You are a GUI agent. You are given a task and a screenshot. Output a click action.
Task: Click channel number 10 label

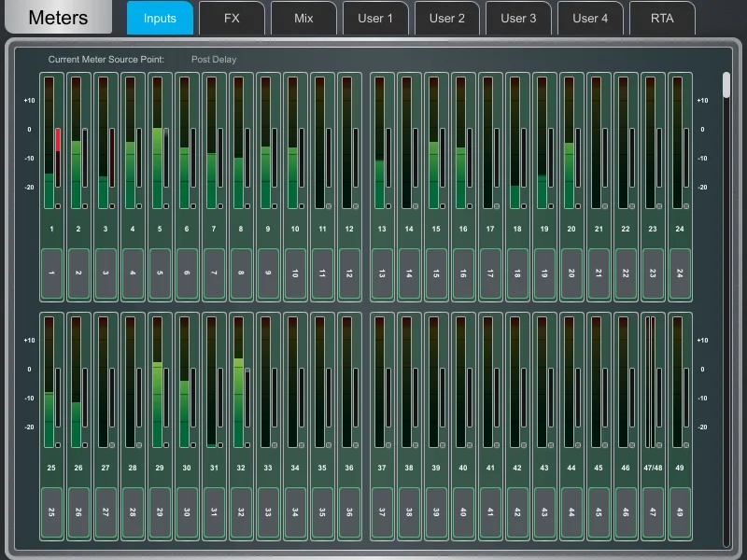coord(295,229)
